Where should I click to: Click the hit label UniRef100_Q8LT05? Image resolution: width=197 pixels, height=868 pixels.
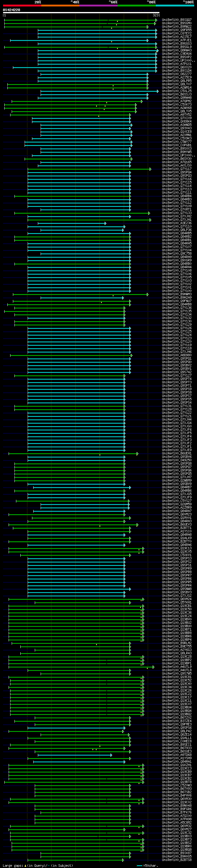(x=177, y=111)
